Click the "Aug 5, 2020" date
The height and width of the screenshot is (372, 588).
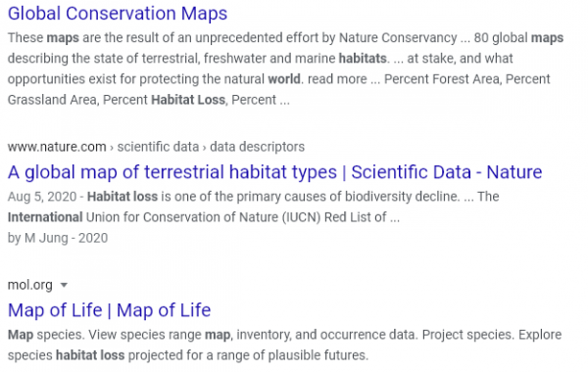[x=42, y=197]
